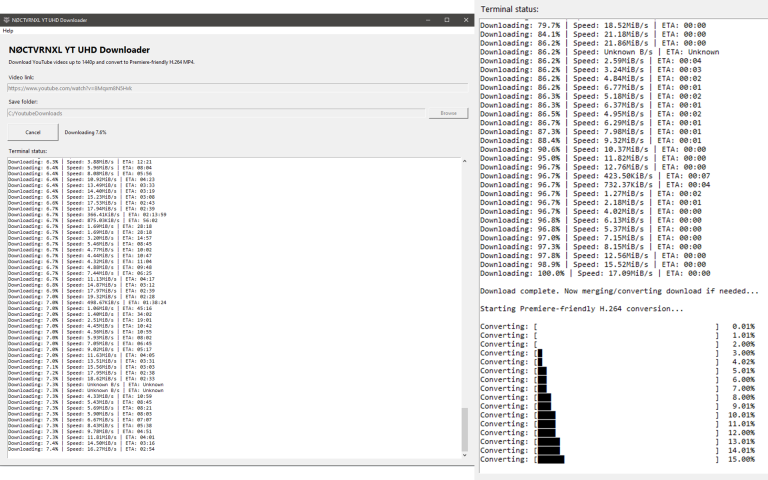Click the 'NØCTVRNXL YT UHD Downloader' heading

coord(79,50)
